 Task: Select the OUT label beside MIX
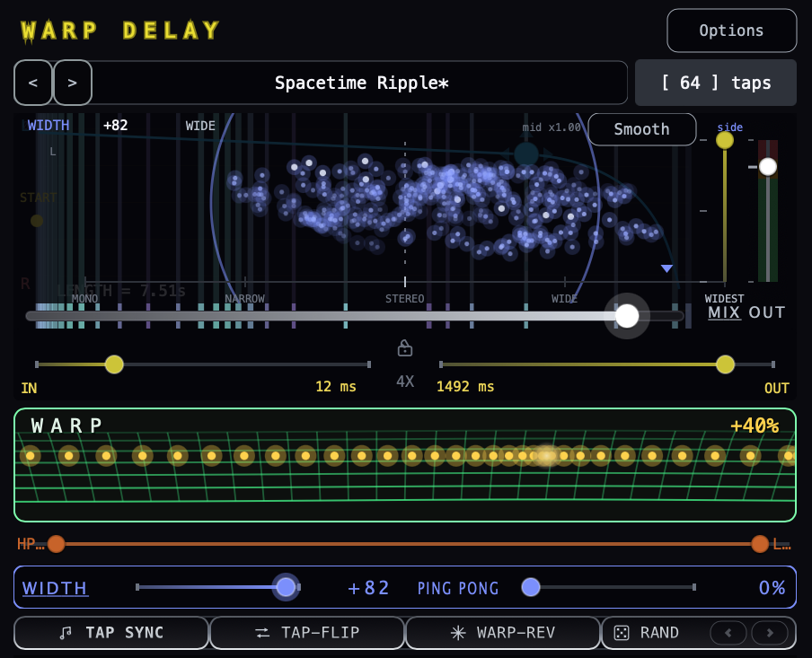pos(767,312)
